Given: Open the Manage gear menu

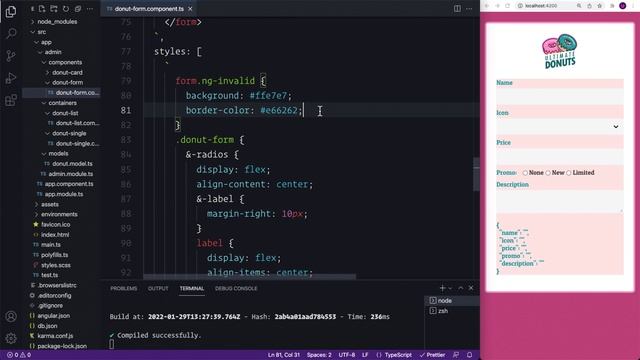Looking at the screenshot, I should [11, 338].
